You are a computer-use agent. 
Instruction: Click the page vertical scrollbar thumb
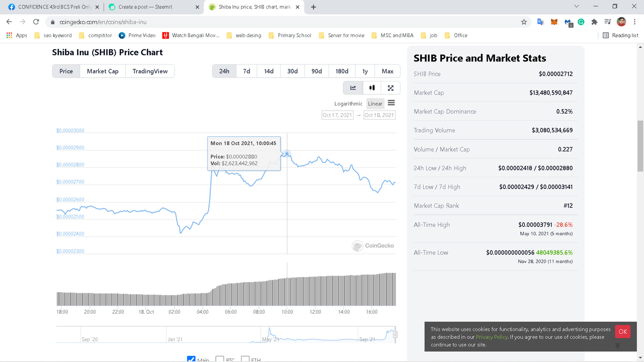coord(640,146)
